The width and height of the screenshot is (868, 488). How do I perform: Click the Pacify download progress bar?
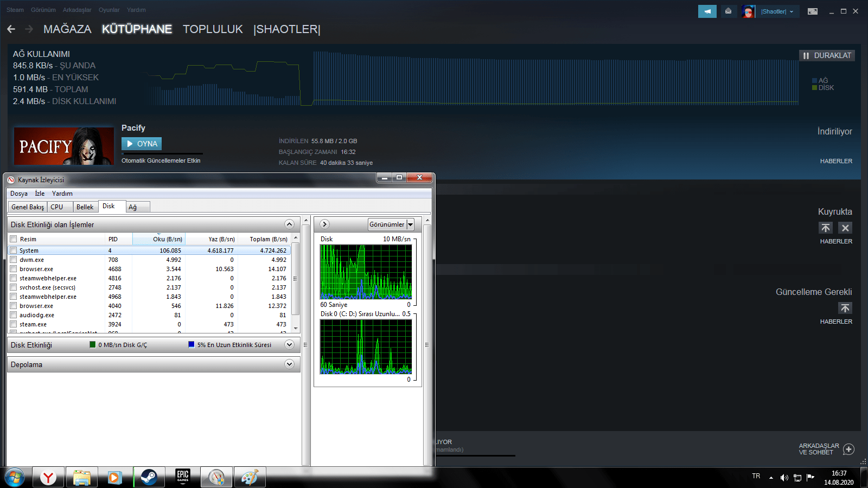[x=162, y=154]
